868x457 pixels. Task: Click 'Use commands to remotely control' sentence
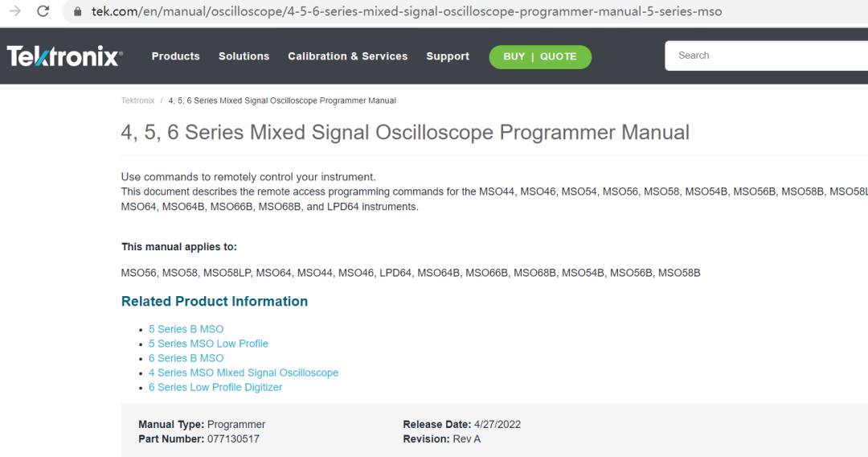[x=248, y=177]
